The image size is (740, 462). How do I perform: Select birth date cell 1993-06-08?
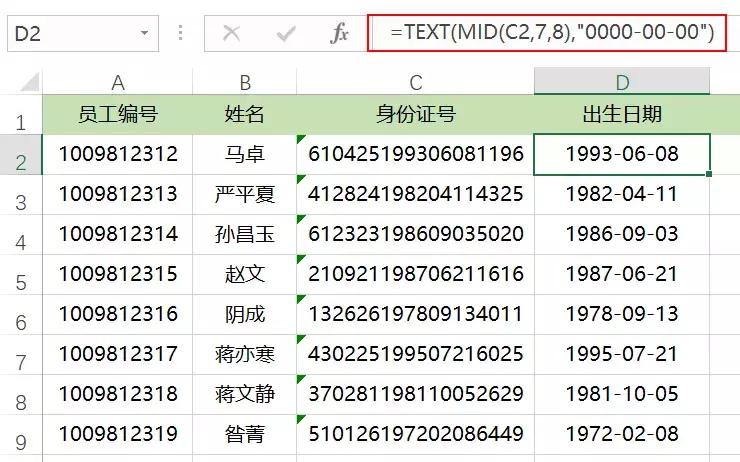pyautogui.click(x=622, y=155)
